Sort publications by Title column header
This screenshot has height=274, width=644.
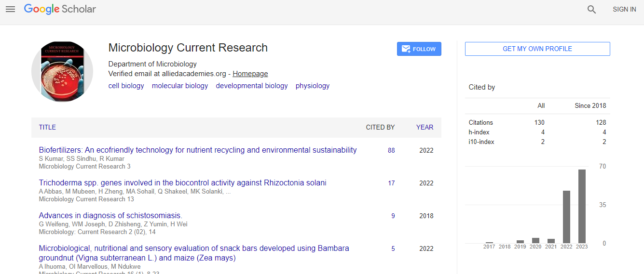pyautogui.click(x=47, y=128)
